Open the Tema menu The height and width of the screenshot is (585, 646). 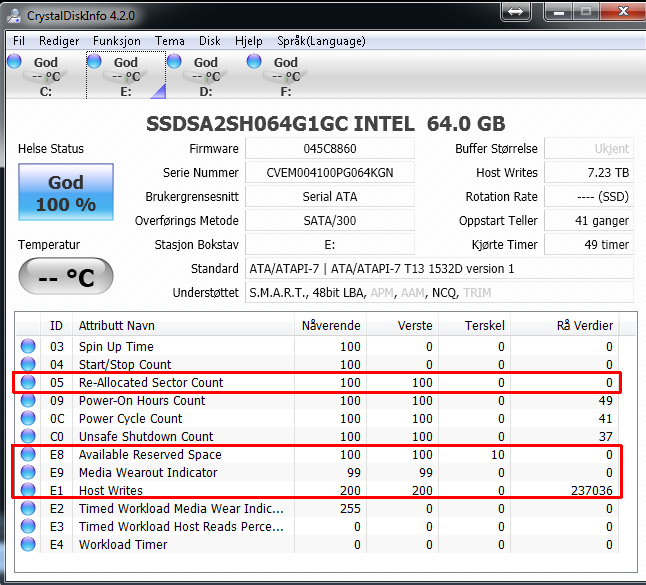[x=170, y=41]
